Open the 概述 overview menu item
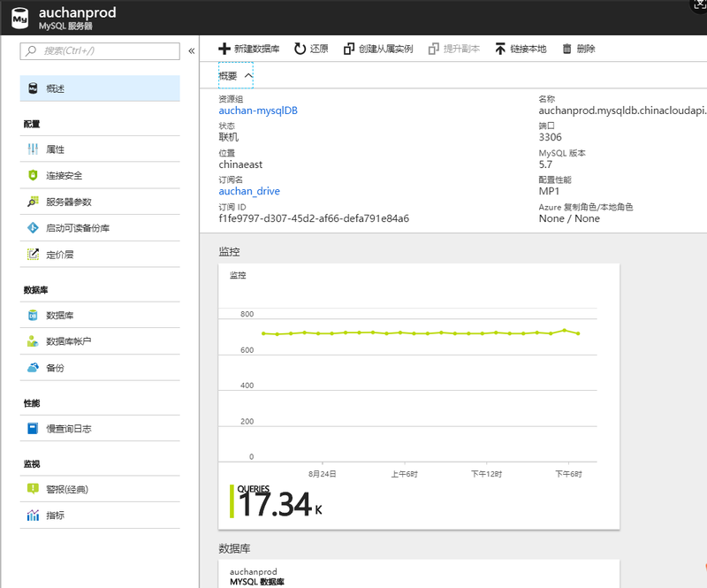 pyautogui.click(x=100, y=88)
